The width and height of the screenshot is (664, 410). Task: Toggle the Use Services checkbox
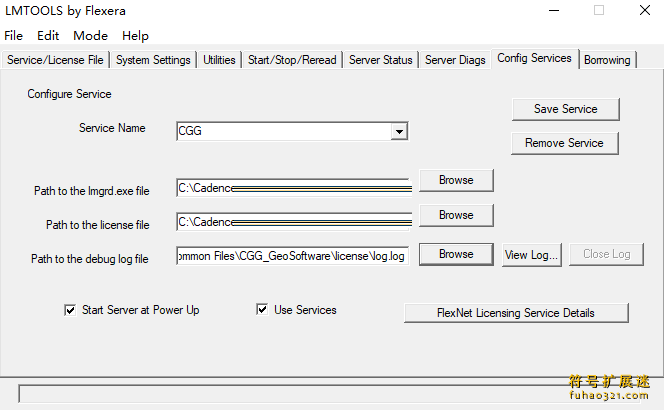tap(262, 309)
